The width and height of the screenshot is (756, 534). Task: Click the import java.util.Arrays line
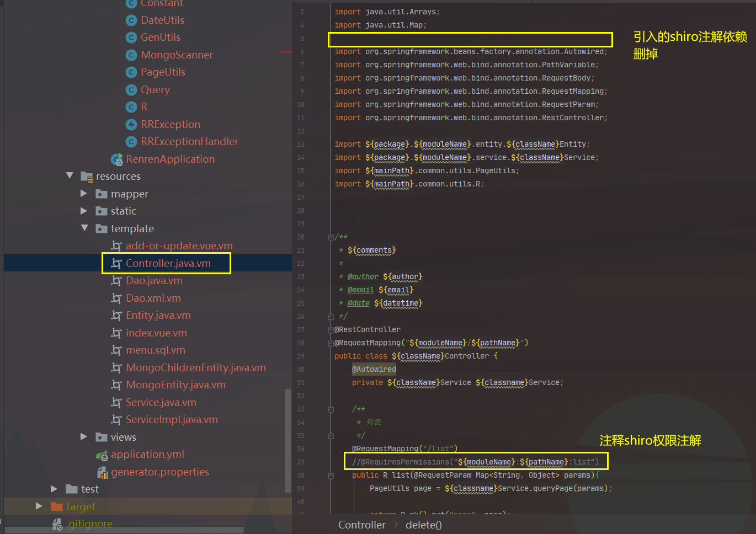point(387,12)
